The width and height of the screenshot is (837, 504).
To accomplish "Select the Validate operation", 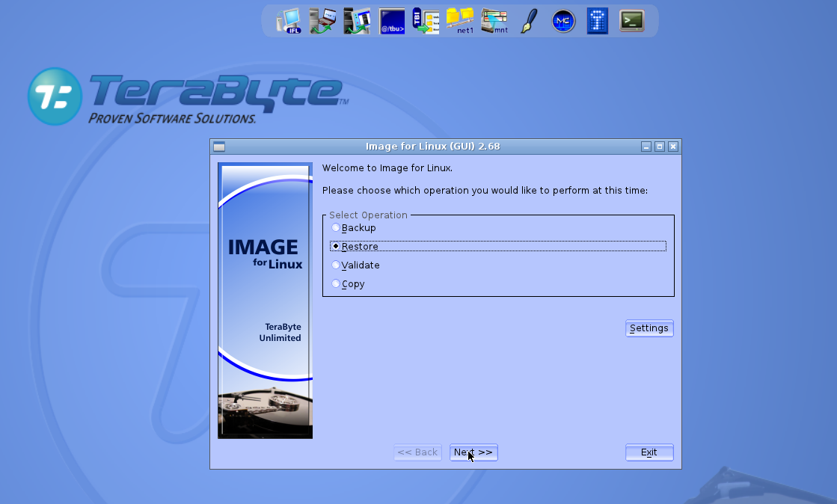I will (x=355, y=265).
